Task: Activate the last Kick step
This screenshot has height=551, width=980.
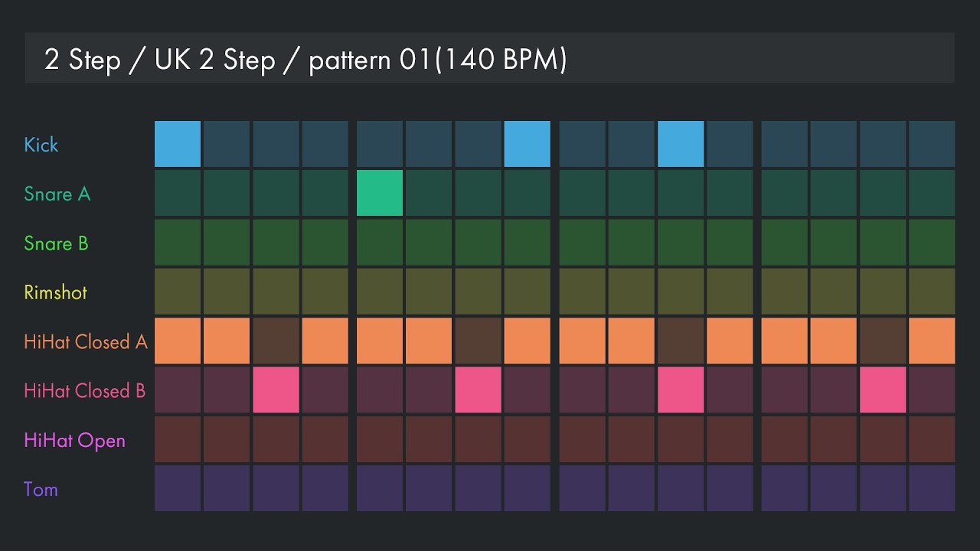Action: [x=932, y=144]
